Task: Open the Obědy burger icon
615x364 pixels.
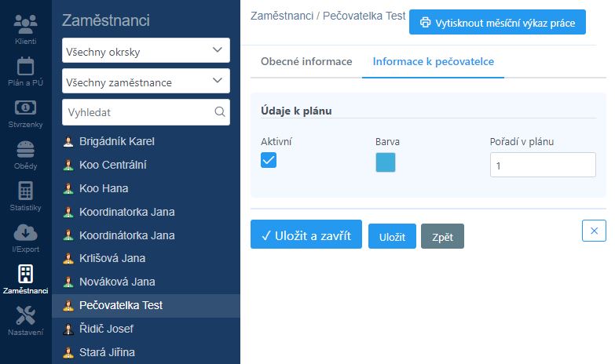Action: 25,149
